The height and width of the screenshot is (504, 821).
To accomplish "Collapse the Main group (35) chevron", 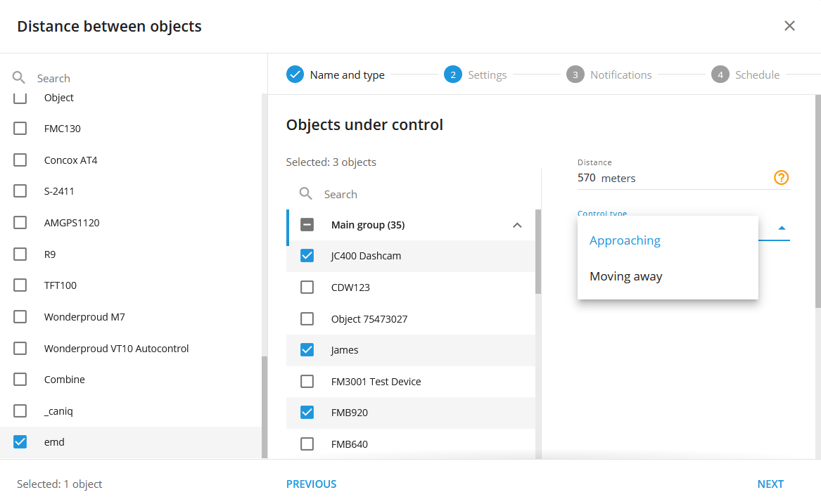I will 517,225.
